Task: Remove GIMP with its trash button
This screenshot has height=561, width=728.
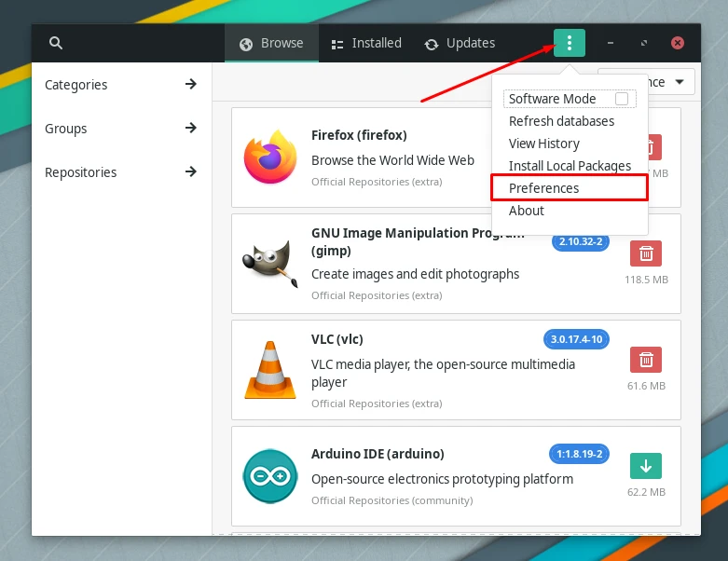Action: point(646,253)
